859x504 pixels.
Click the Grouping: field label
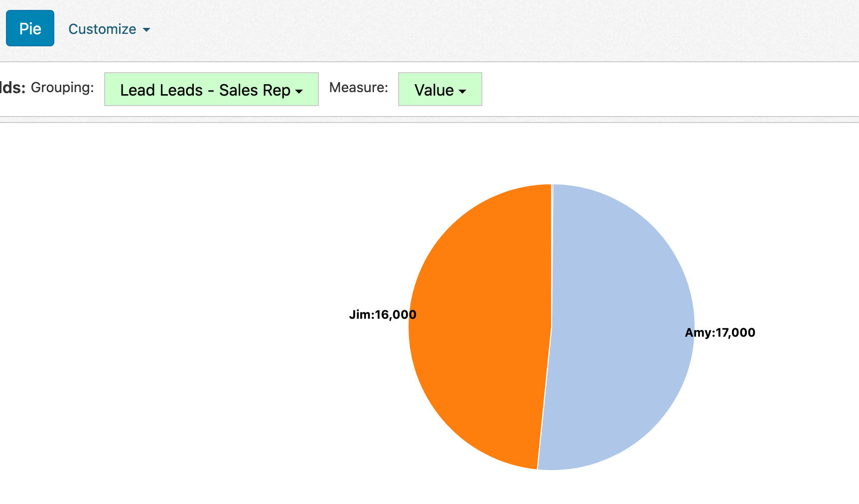[63, 88]
